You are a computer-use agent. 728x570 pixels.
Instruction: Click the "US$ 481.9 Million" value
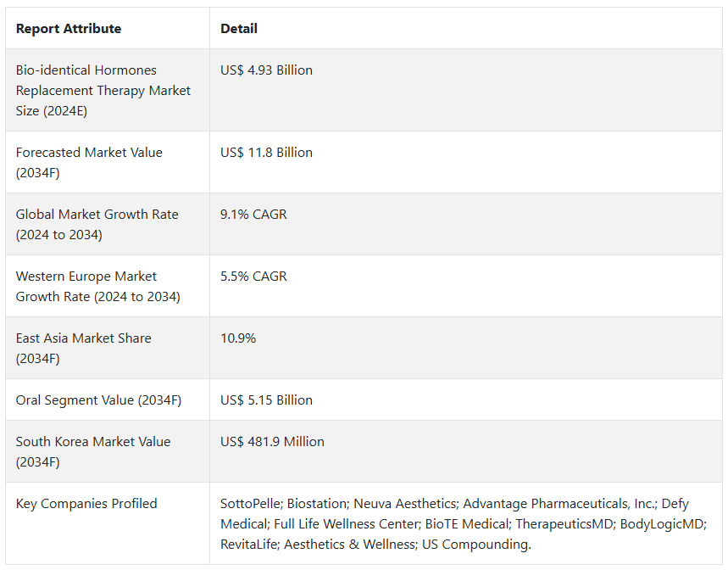pos(272,442)
